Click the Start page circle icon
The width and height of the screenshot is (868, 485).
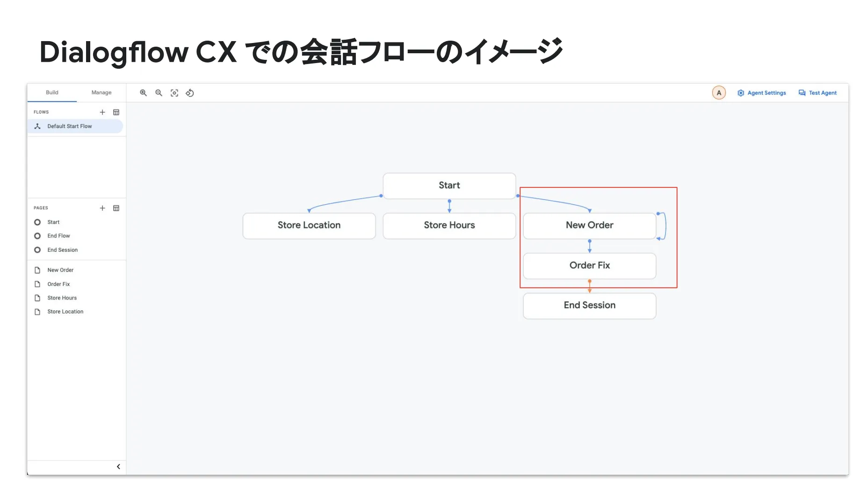coord(37,222)
